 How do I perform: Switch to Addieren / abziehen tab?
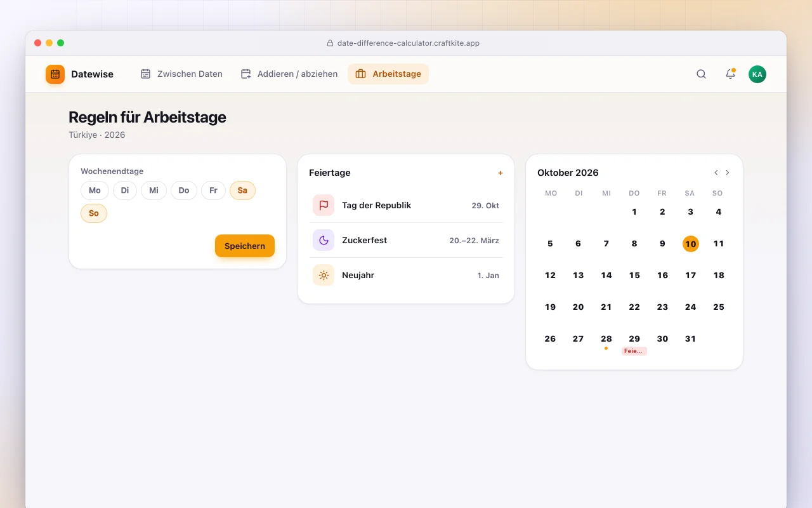point(289,74)
